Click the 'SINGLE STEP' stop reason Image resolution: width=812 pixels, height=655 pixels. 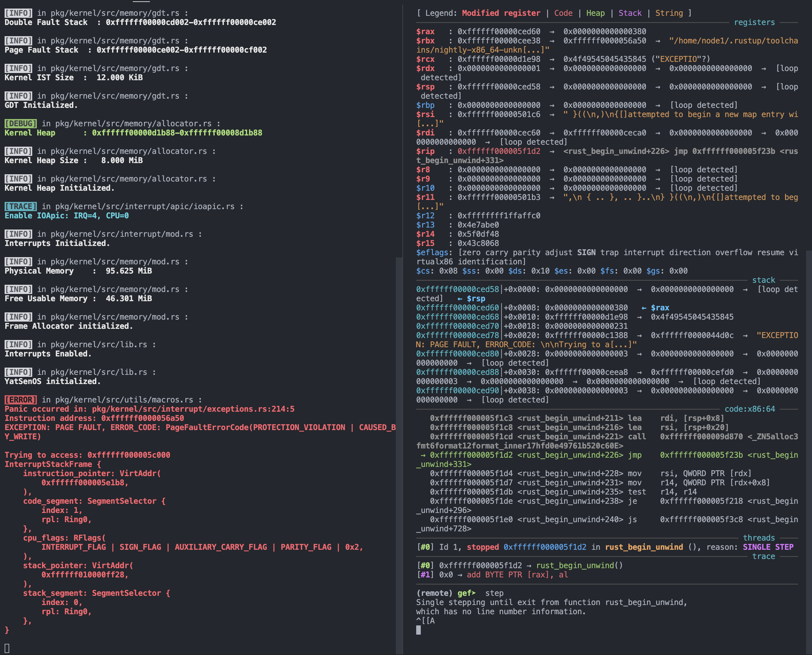[768, 547]
